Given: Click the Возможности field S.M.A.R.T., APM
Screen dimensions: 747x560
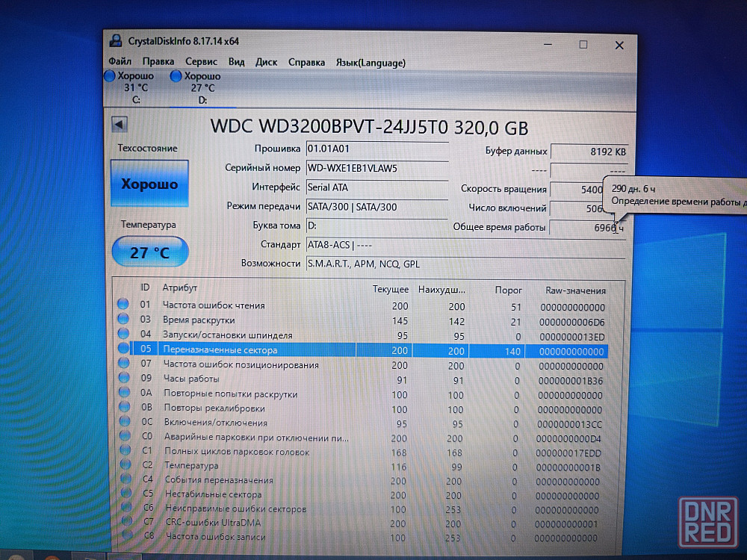Looking at the screenshot, I should 465,264.
